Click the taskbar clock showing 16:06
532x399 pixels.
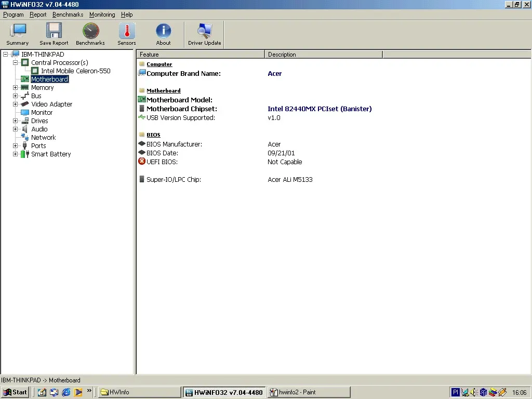coord(519,393)
